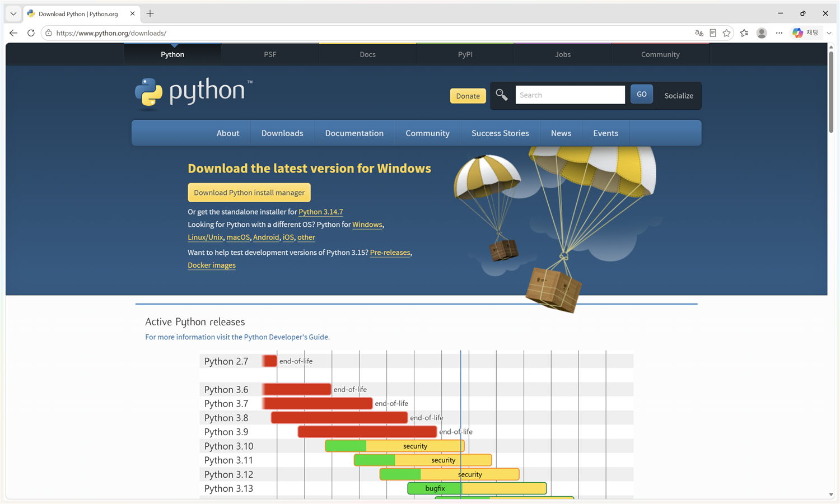Open the translate page icon
This screenshot has width=840, height=504.
[699, 33]
